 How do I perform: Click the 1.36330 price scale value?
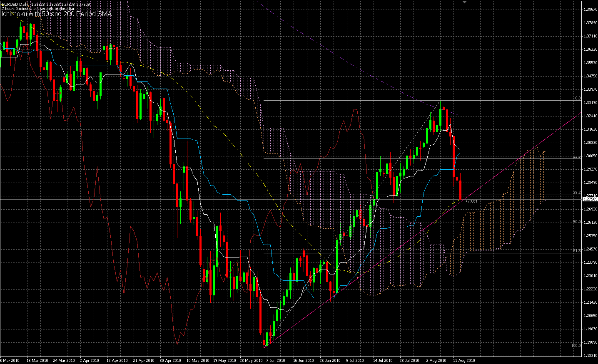[x=591, y=50]
